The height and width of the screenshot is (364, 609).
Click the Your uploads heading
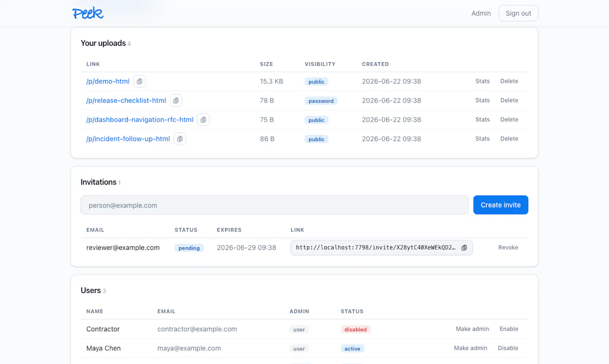point(103,43)
